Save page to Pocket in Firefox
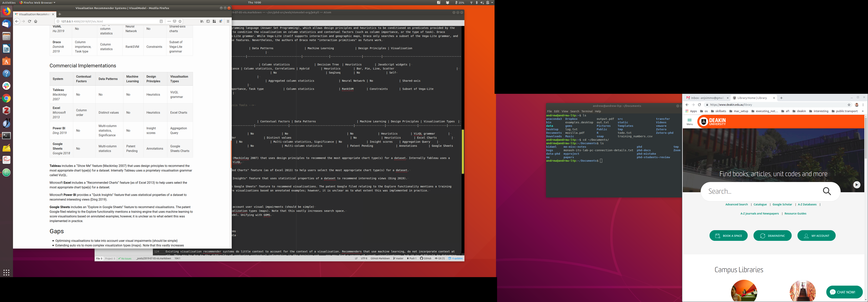Viewport: 868px width, 302px height. (x=175, y=21)
